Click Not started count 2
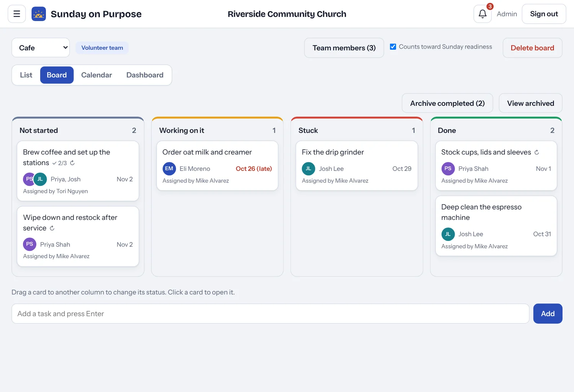This screenshot has height=392, width=574. [134, 130]
